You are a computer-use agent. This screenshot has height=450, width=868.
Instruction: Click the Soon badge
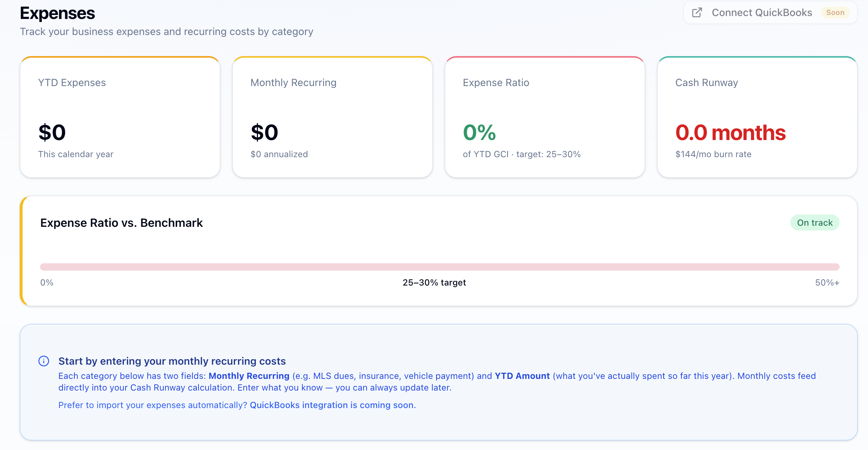835,12
